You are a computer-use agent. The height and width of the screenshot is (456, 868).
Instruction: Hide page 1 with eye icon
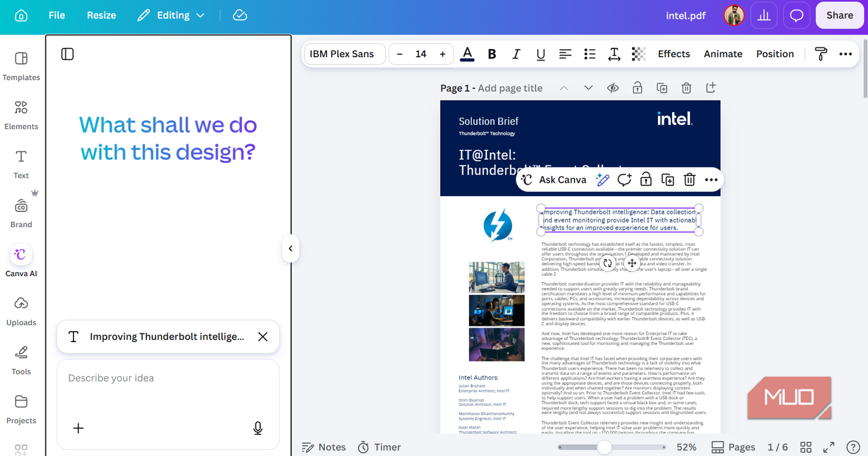pos(612,88)
